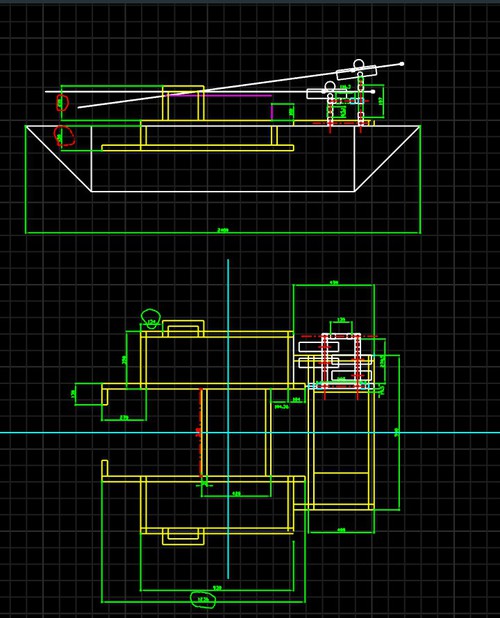Click the yellow handle bracket below the plan frame
This screenshot has width=500, height=618.
[183, 537]
